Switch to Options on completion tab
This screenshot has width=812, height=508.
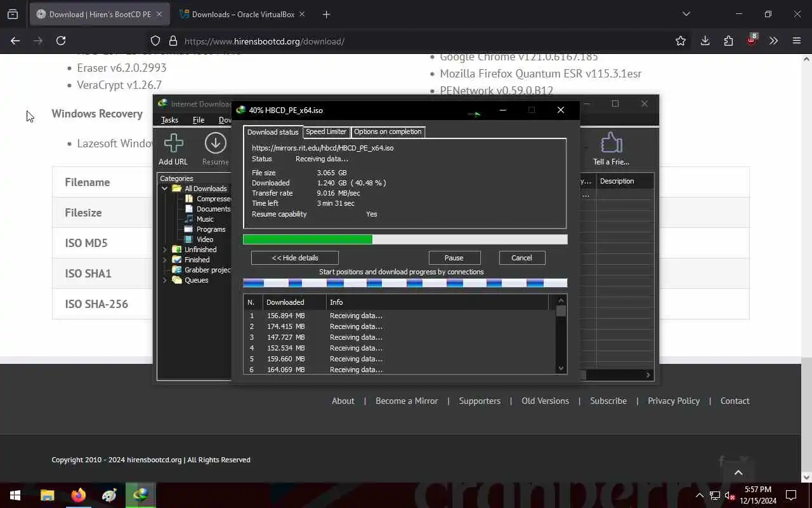pos(388,131)
